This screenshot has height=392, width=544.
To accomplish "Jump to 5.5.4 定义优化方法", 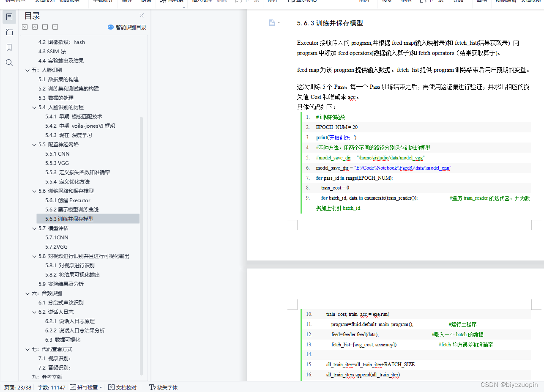I will [x=67, y=182].
